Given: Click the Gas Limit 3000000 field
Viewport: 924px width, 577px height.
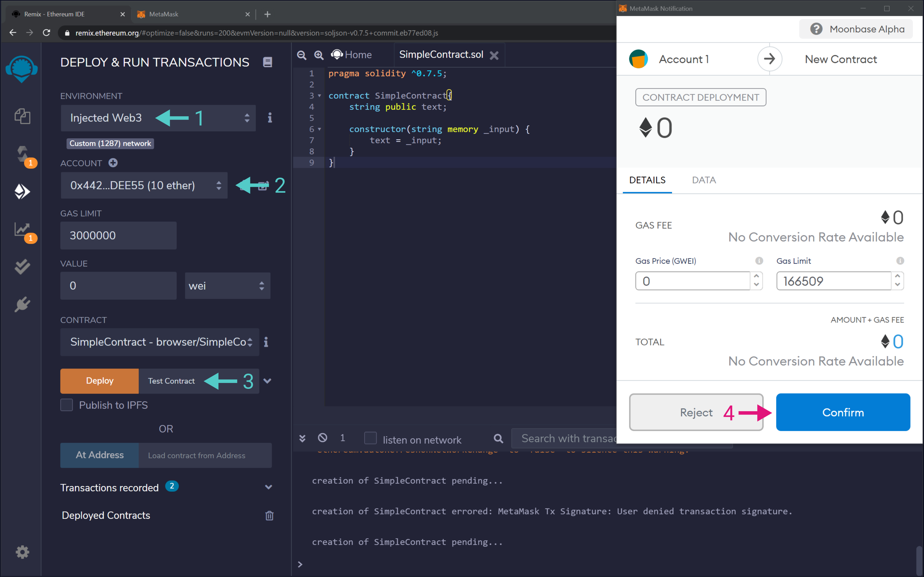Looking at the screenshot, I should coord(118,236).
